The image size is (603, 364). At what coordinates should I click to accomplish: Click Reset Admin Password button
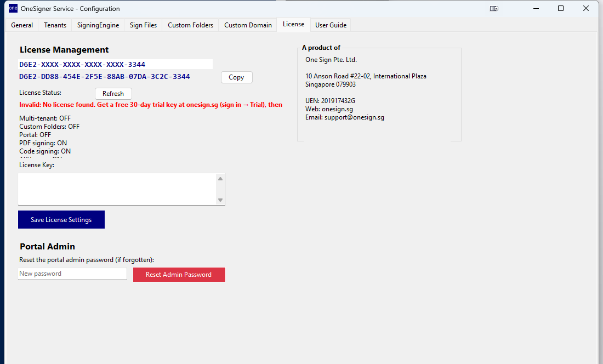(179, 275)
